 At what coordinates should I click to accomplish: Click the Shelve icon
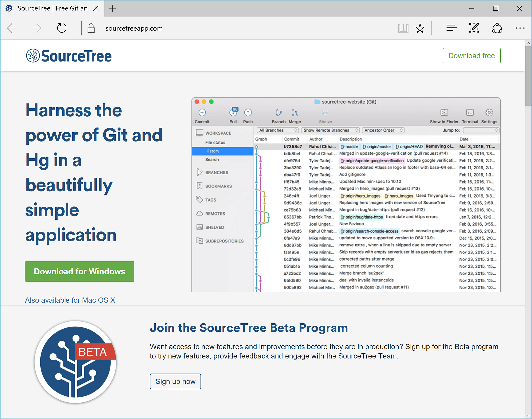(326, 112)
